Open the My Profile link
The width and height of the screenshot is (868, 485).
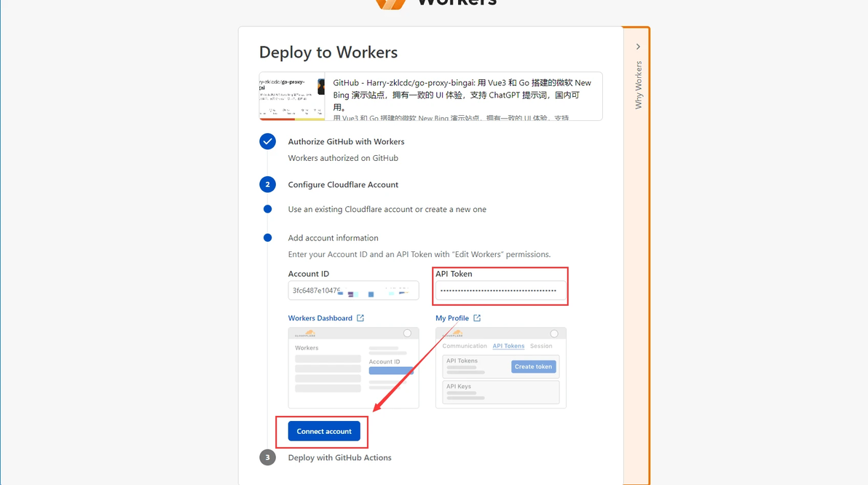click(451, 318)
